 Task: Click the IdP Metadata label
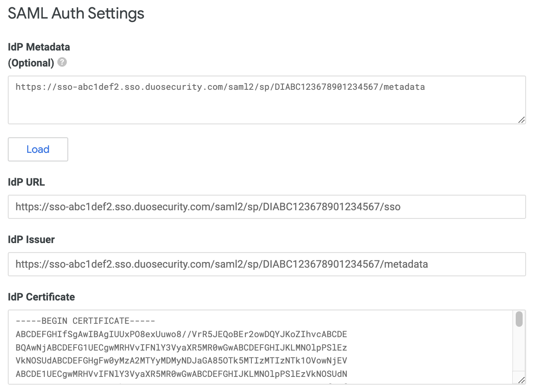[38, 47]
